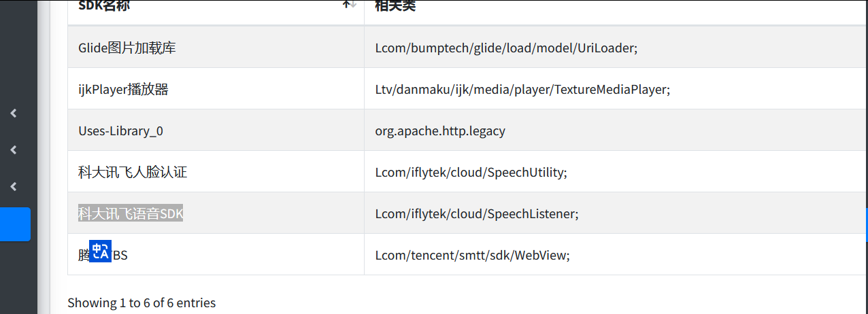The image size is (868, 314).
Task: Sort the table by the SDK名称 column arrows
Action: [x=349, y=4]
